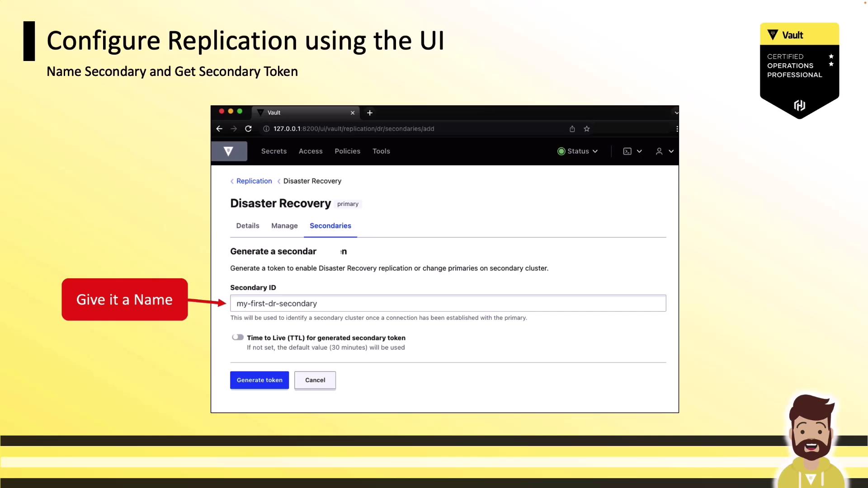The width and height of the screenshot is (868, 488).
Task: Bookmark page with the star icon
Action: (587, 129)
